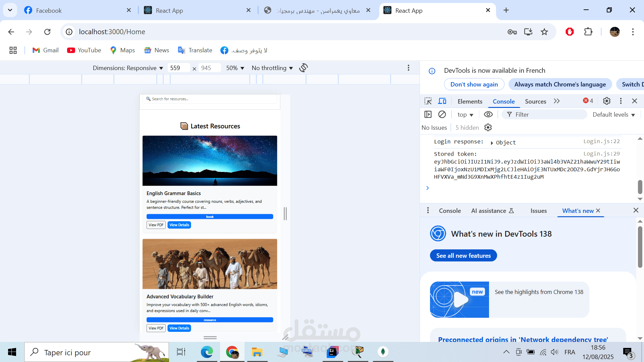Bookmark this page with star icon
Screen dimensions: 644x362
[544, 32]
